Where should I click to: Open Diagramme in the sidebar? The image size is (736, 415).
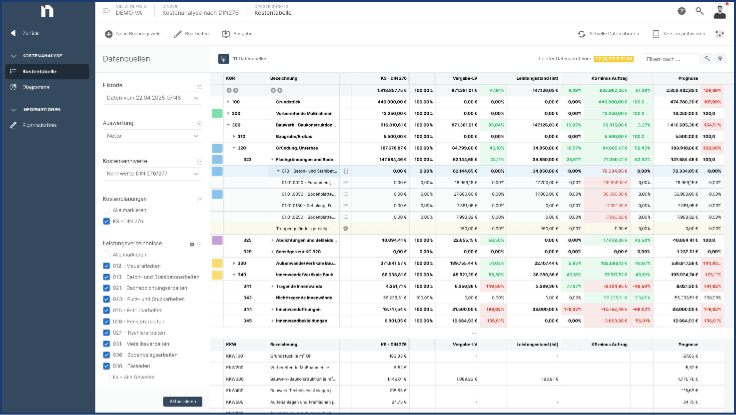coord(36,87)
